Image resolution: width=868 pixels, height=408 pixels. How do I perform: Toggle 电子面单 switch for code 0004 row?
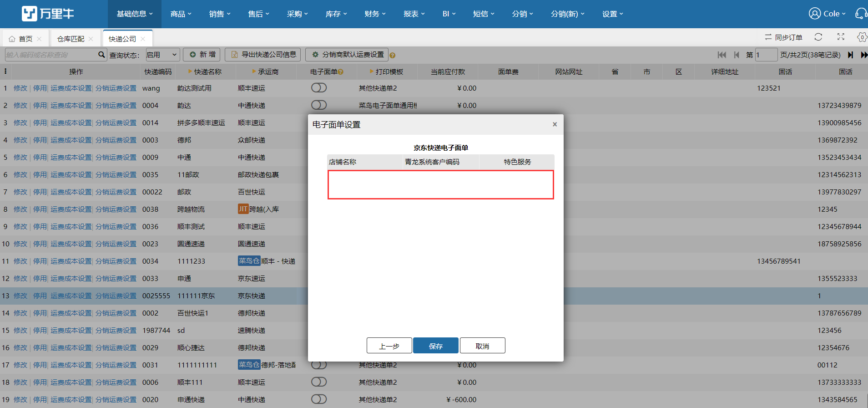click(x=319, y=105)
